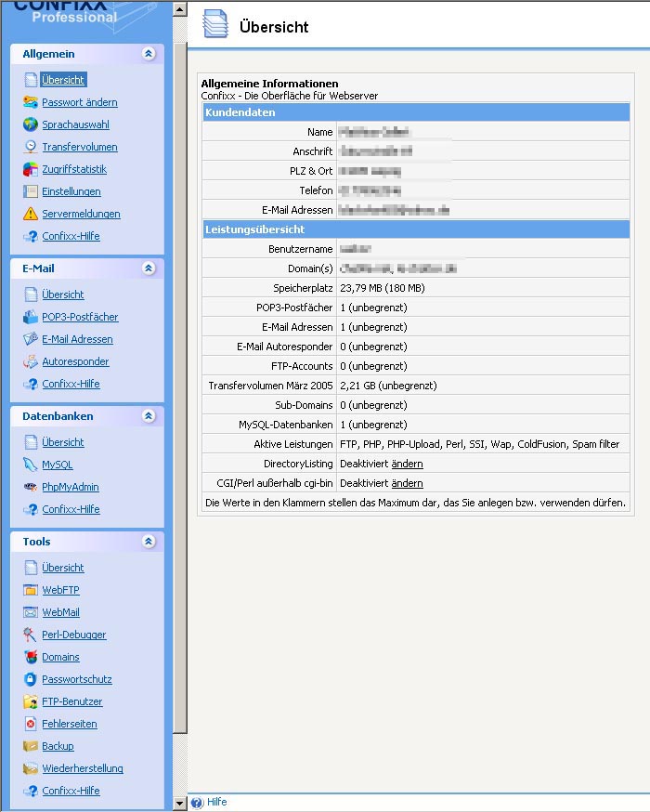Open the Übersicht link under Allgemein
This screenshot has width=650, height=812.
[63, 80]
